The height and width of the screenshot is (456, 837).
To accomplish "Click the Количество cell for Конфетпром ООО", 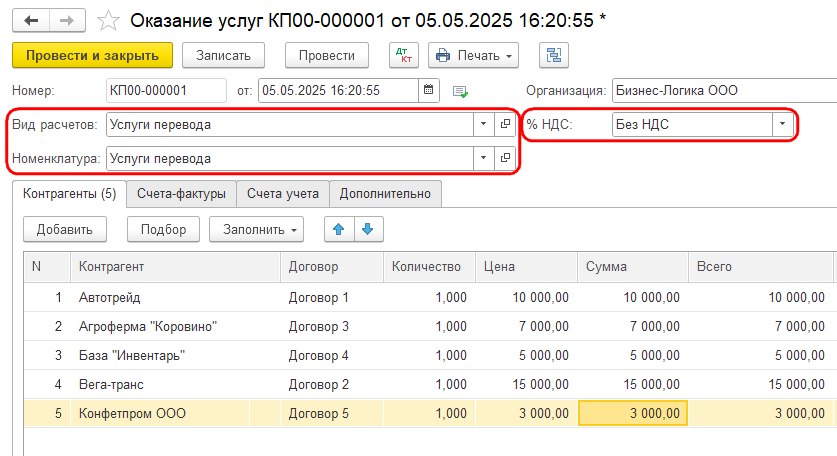I will coord(429,413).
